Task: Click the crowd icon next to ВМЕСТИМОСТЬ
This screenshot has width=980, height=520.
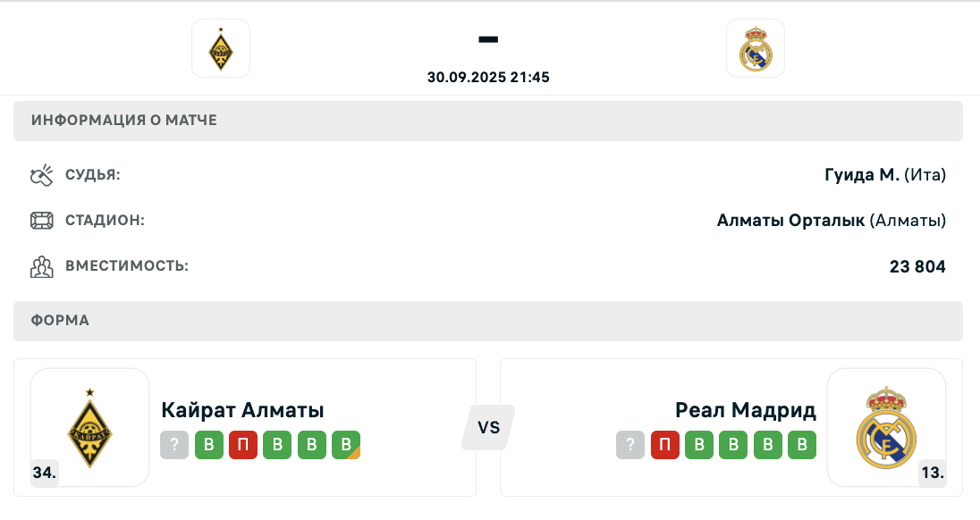Action: click(x=42, y=266)
